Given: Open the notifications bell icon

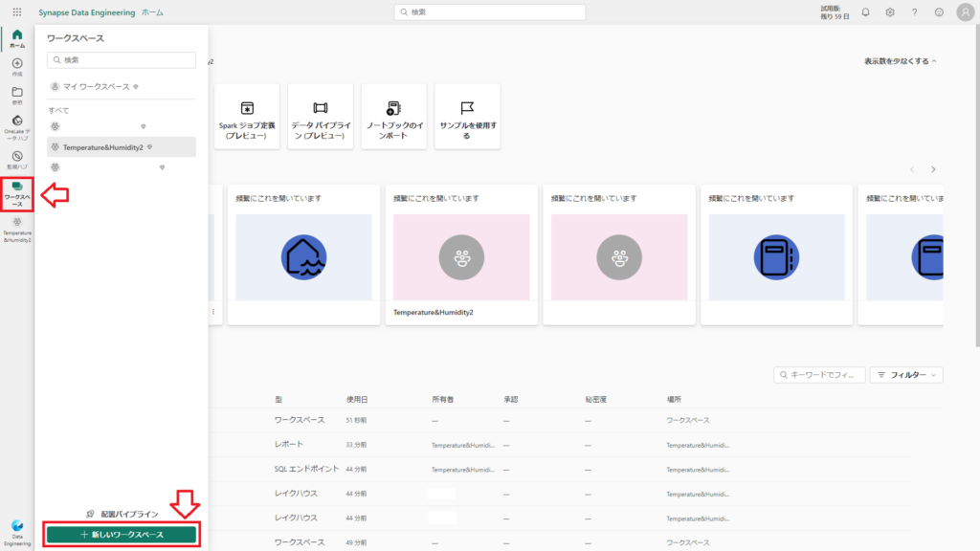Looking at the screenshot, I should click(865, 12).
